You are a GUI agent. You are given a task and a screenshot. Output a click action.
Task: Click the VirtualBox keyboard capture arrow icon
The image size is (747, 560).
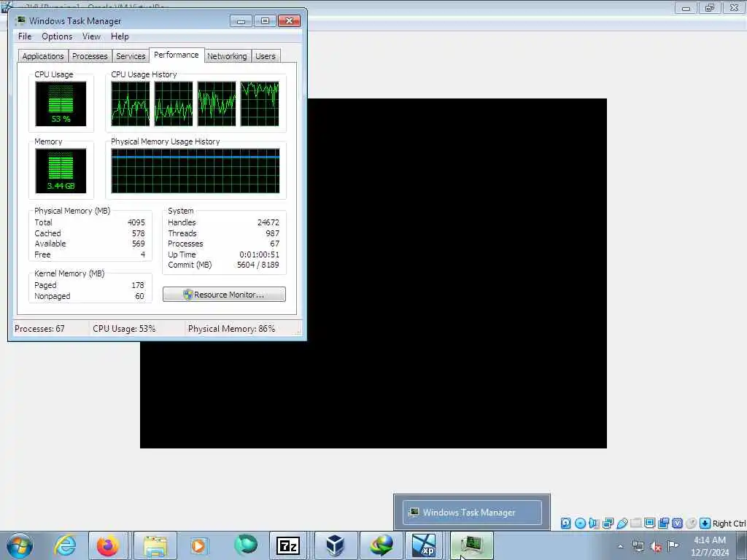pos(705,524)
